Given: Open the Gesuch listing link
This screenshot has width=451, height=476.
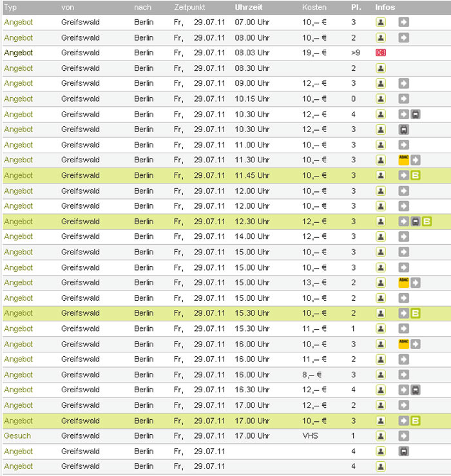Looking at the screenshot, I should 17,436.
